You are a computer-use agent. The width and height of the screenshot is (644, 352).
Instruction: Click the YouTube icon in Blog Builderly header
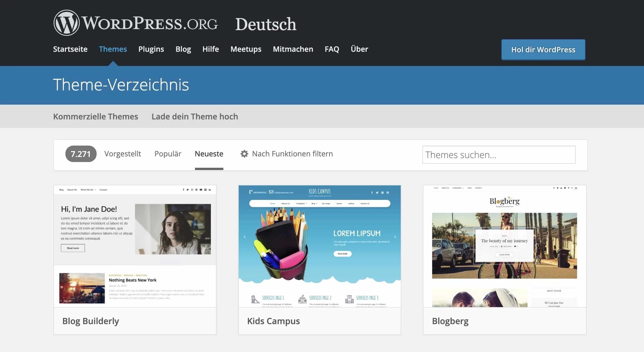[201, 190]
